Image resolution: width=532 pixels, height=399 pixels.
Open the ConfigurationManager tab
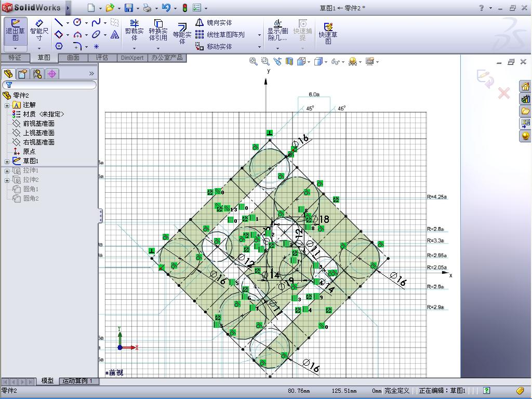pos(37,73)
